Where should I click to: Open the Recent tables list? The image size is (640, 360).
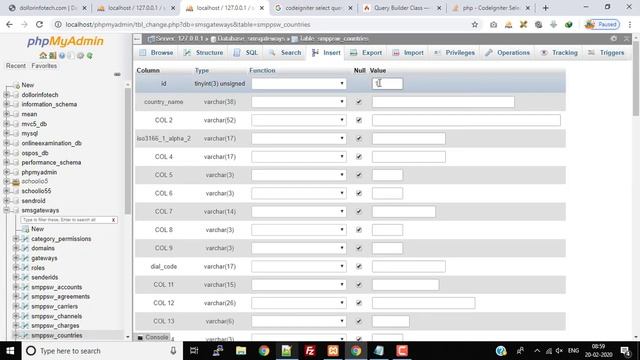(x=16, y=66)
